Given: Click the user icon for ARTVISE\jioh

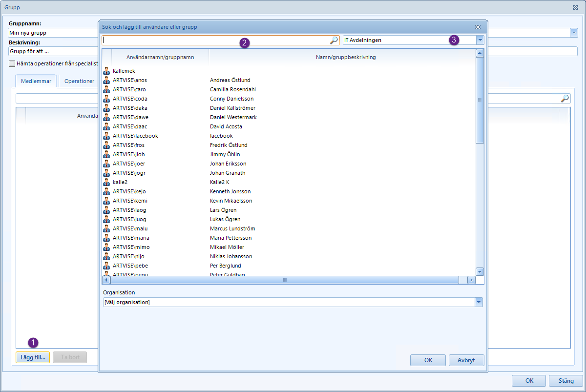Looking at the screenshot, I should click(x=106, y=155).
